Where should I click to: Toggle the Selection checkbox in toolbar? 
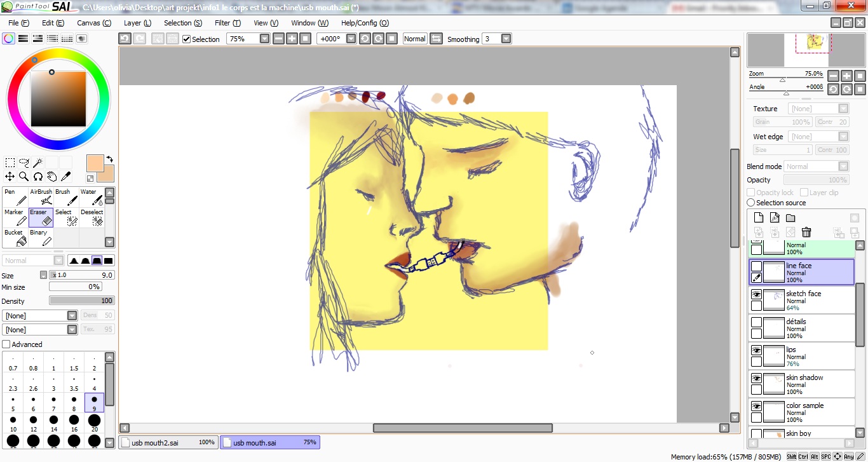pyautogui.click(x=187, y=39)
